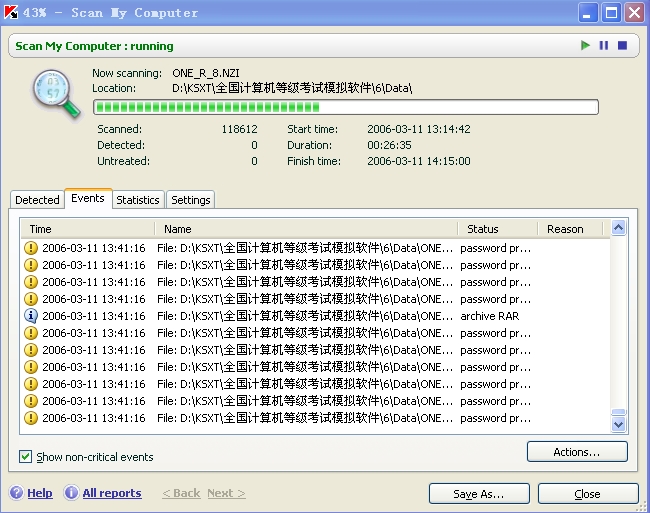Click the Duration value 00:26:35

coord(389,145)
